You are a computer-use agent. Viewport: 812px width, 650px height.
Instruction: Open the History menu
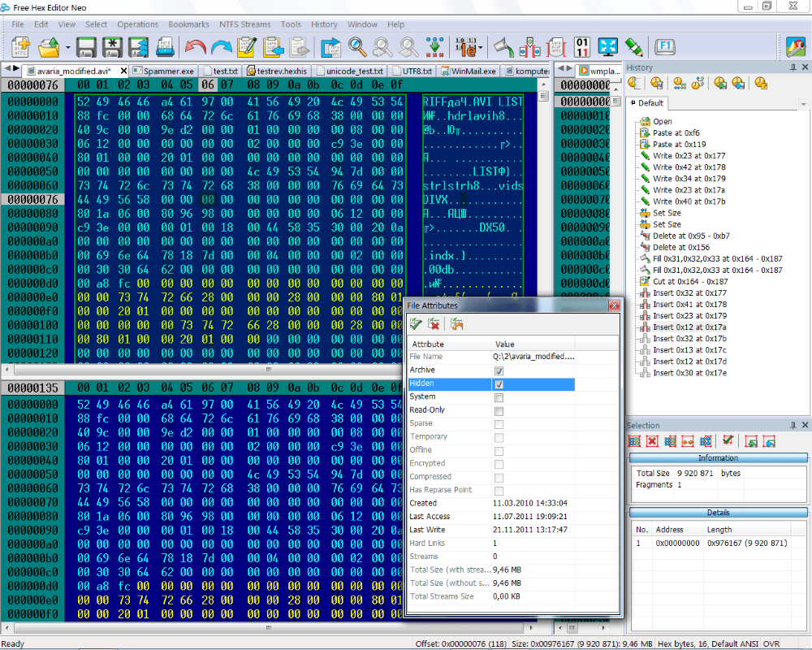click(324, 24)
